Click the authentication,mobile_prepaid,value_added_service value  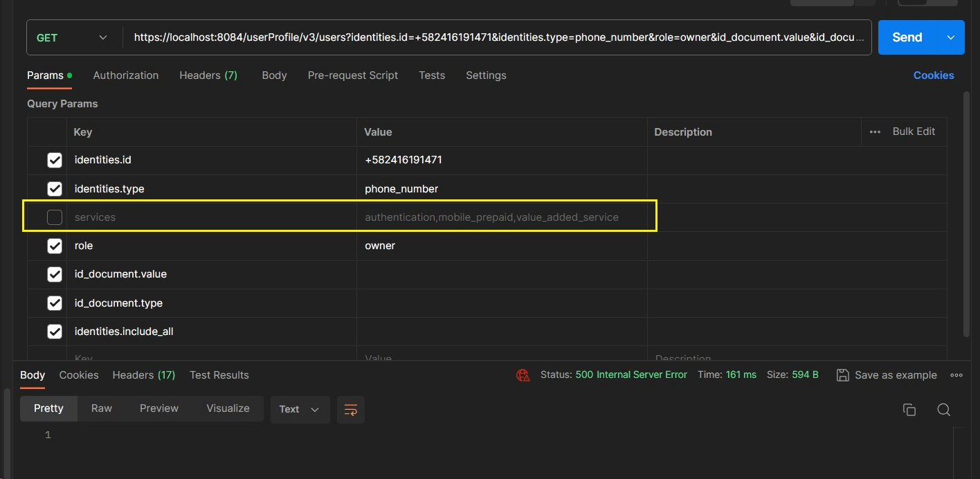tap(491, 217)
